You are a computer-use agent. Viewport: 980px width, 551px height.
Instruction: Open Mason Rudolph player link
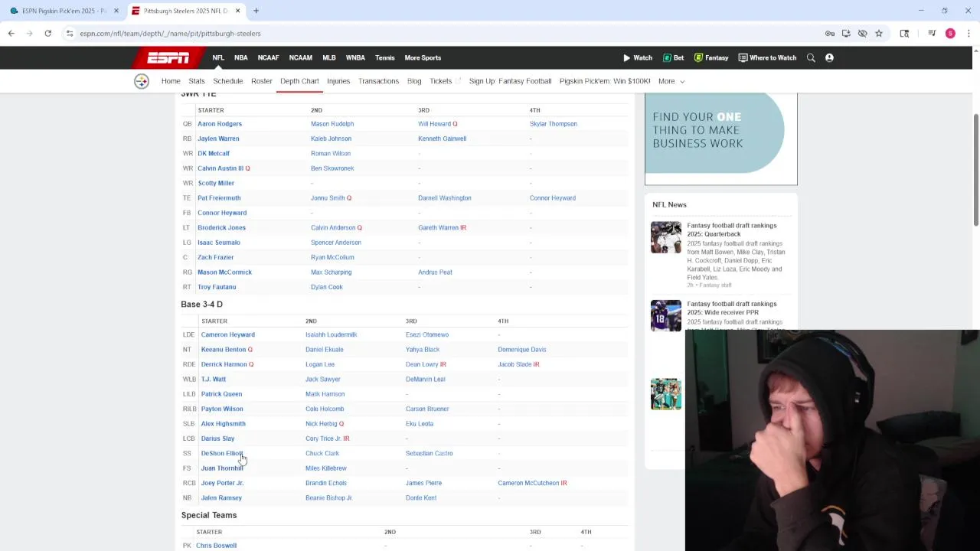(x=332, y=124)
